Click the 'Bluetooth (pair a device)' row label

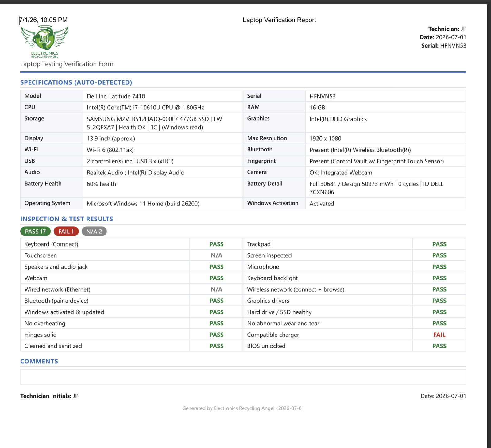pos(56,301)
